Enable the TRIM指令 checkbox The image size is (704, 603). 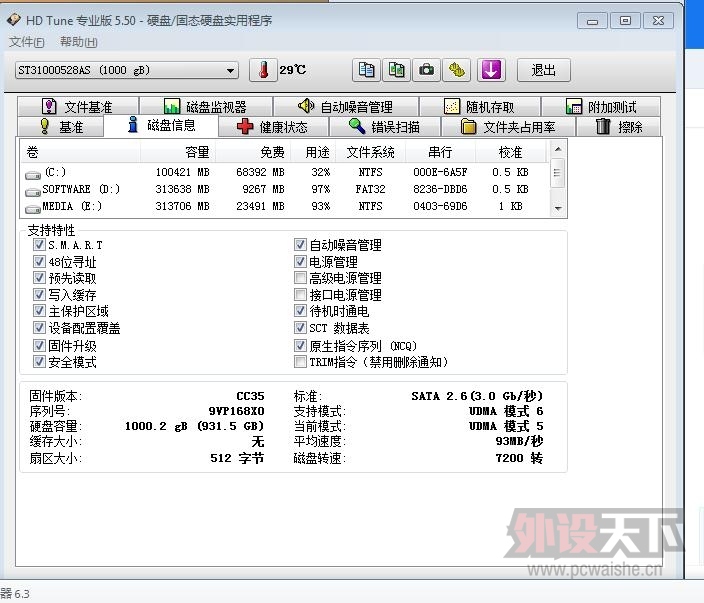(300, 361)
